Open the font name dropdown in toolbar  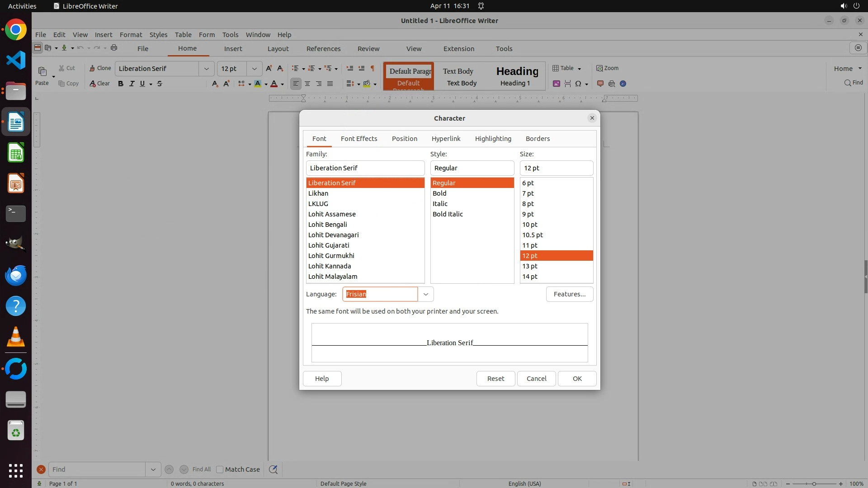207,69
